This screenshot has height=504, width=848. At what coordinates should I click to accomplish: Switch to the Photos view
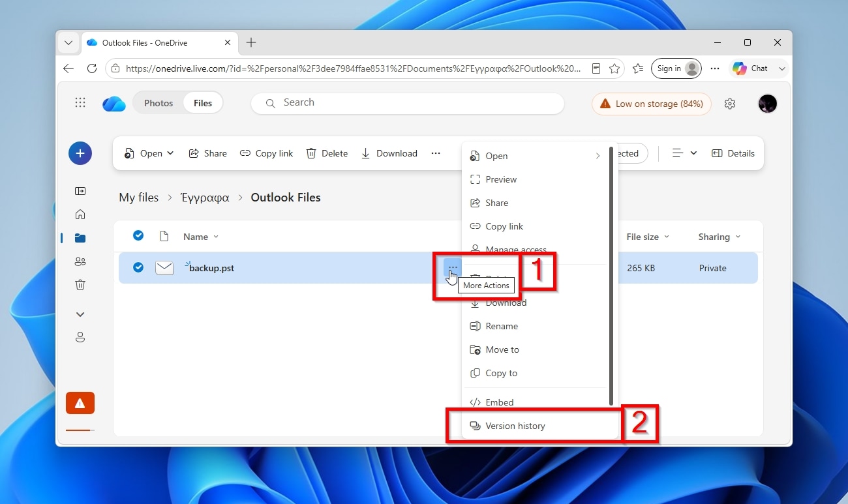point(159,103)
